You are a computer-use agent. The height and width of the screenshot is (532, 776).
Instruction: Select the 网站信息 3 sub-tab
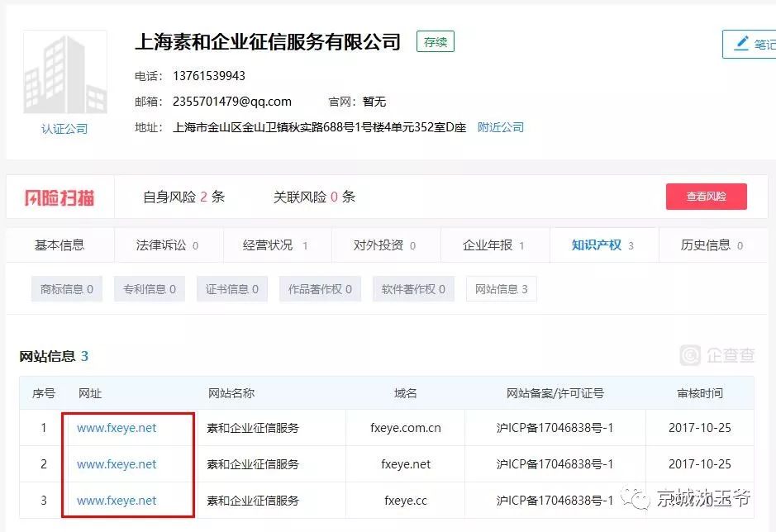click(x=502, y=289)
